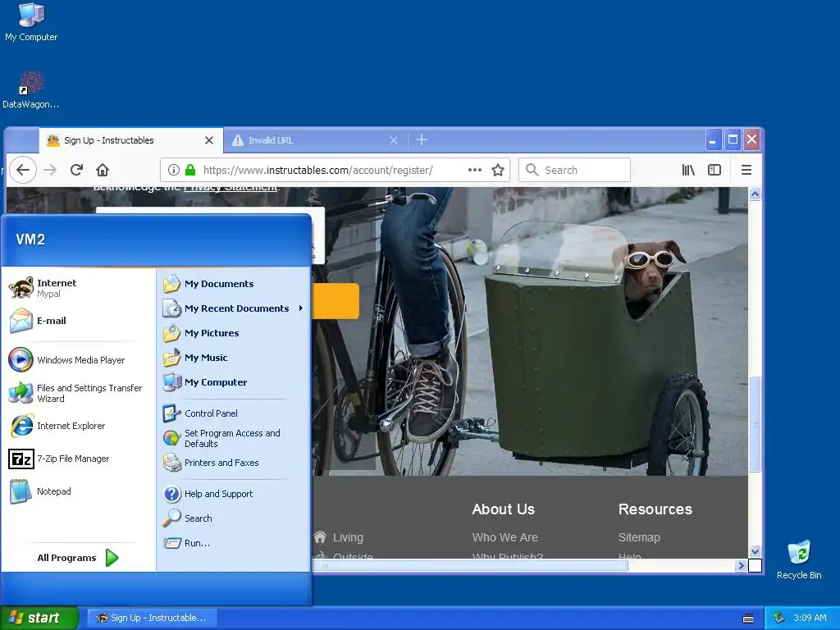
Task: Click the Start button
Action: coord(39,619)
